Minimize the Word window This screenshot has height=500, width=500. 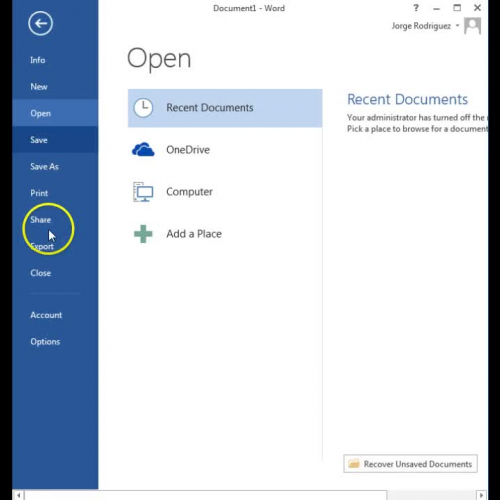[436, 8]
